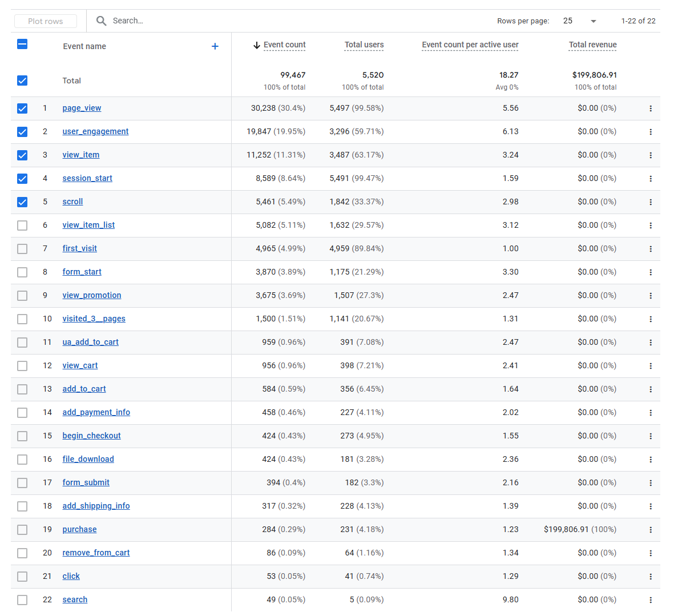Click the search magnifier icon

pos(101,21)
